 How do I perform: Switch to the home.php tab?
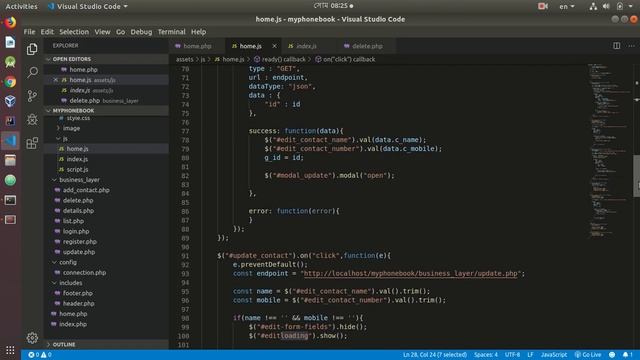(197, 46)
